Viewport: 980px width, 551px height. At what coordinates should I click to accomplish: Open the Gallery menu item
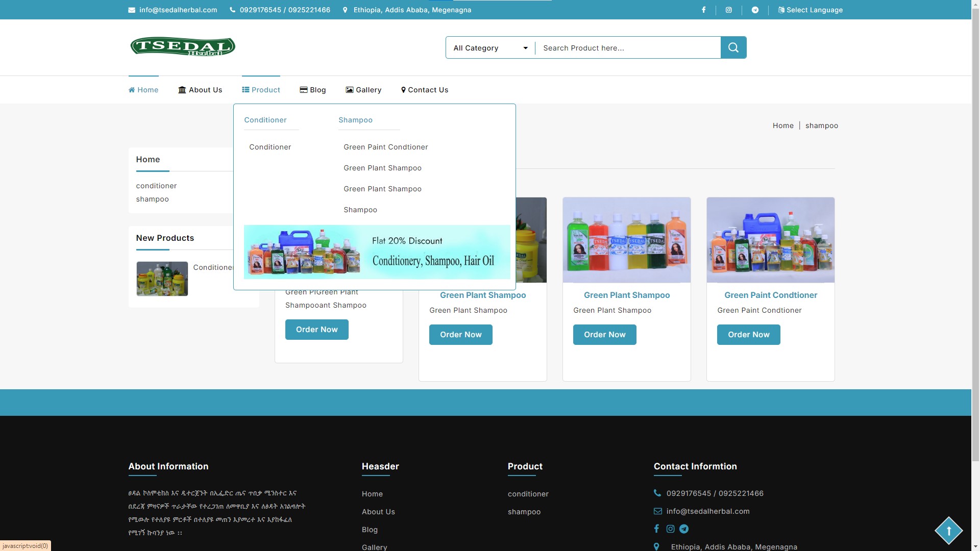[x=363, y=90]
